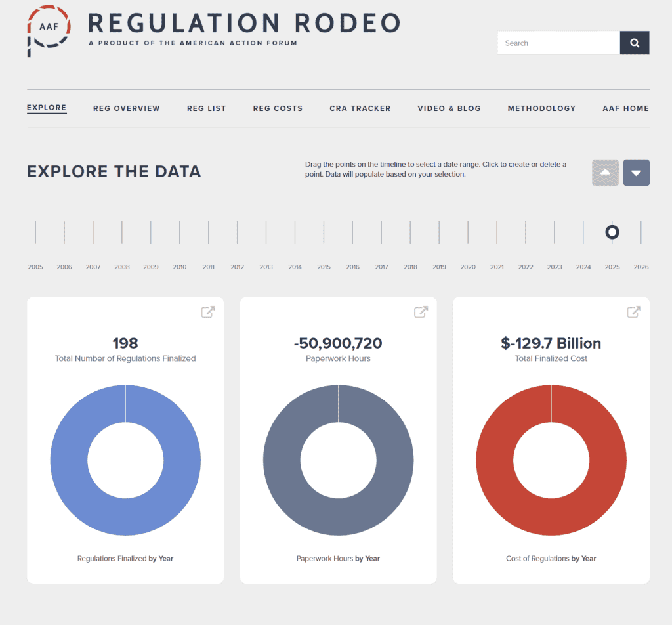Click the up arrow collapse button
Image resolution: width=672 pixels, height=625 pixels.
[x=605, y=173]
